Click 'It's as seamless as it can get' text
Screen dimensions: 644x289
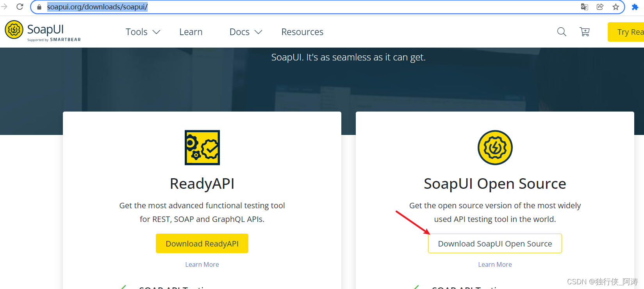click(366, 57)
